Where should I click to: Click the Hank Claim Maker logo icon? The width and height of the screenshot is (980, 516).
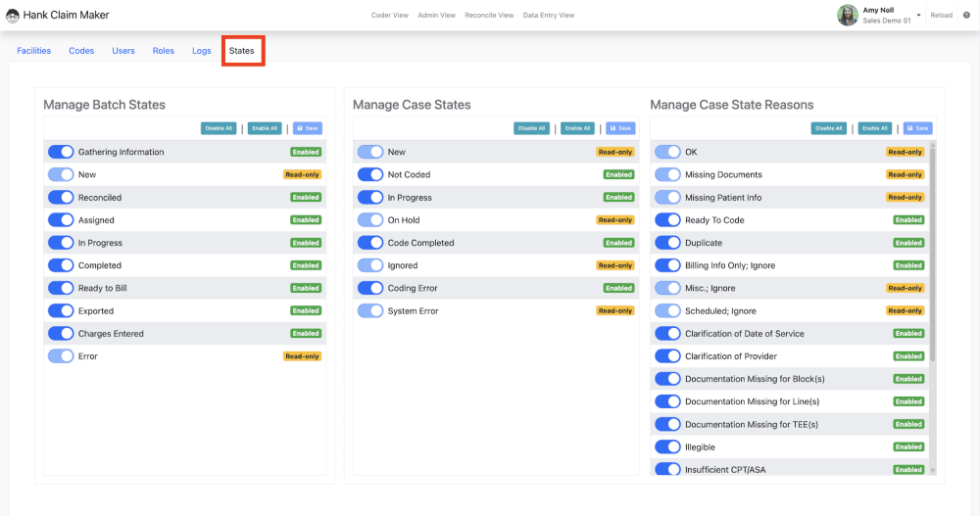[13, 15]
